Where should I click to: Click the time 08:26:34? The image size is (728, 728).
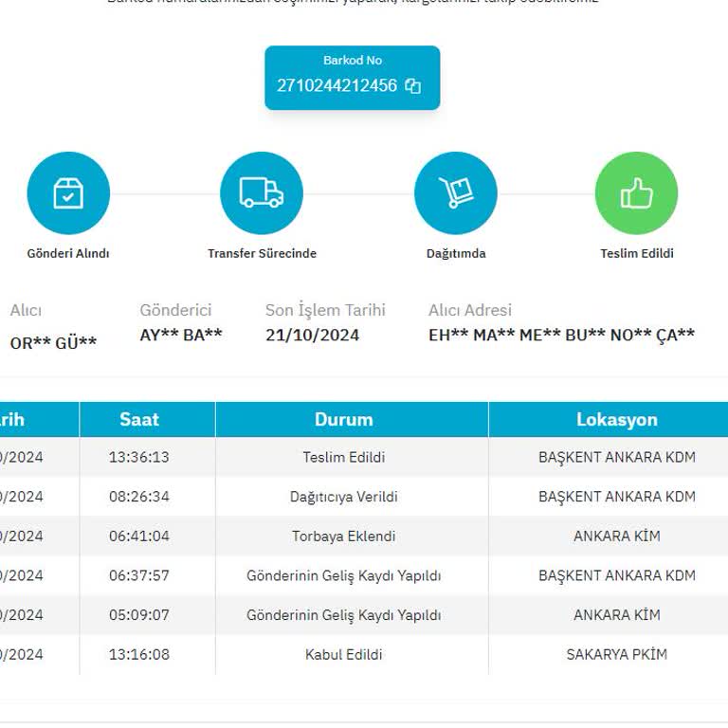click(x=139, y=497)
